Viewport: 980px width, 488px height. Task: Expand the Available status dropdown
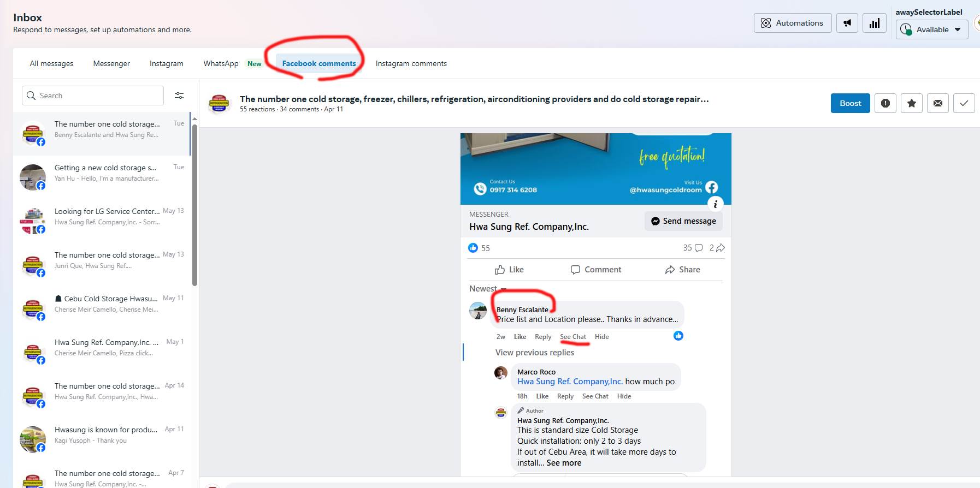coord(932,29)
